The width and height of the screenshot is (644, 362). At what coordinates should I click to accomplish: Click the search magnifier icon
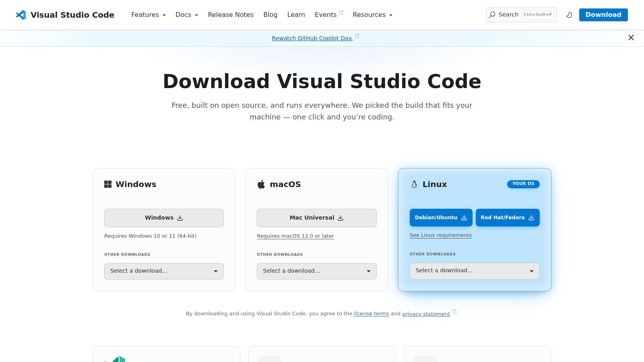[492, 14]
